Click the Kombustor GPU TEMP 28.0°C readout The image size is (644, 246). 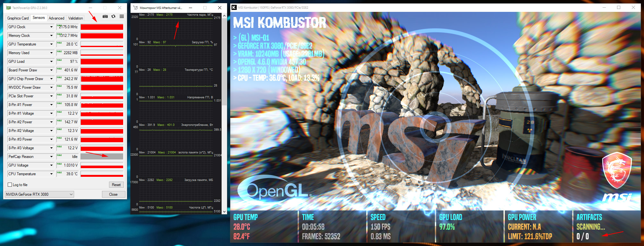[x=242, y=227]
